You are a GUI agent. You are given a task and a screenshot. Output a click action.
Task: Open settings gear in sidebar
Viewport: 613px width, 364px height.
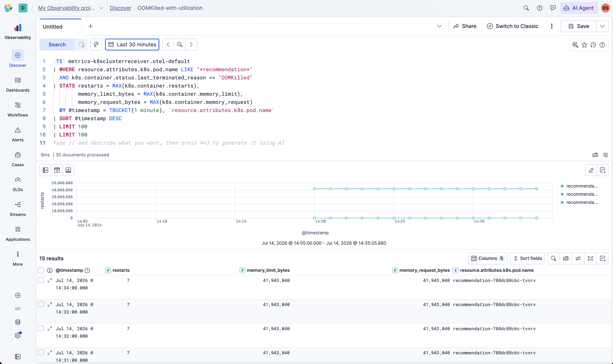tap(18, 335)
